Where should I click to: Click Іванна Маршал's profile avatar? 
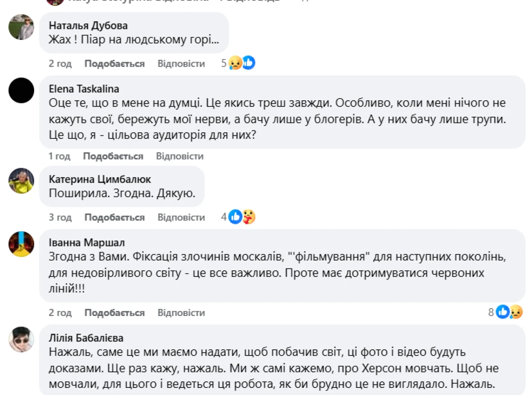pos(21,244)
